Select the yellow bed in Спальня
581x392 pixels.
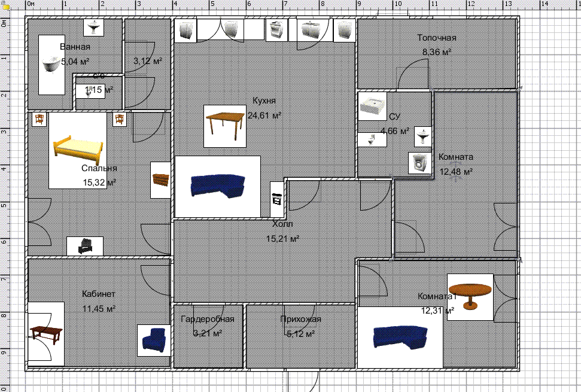(x=78, y=150)
